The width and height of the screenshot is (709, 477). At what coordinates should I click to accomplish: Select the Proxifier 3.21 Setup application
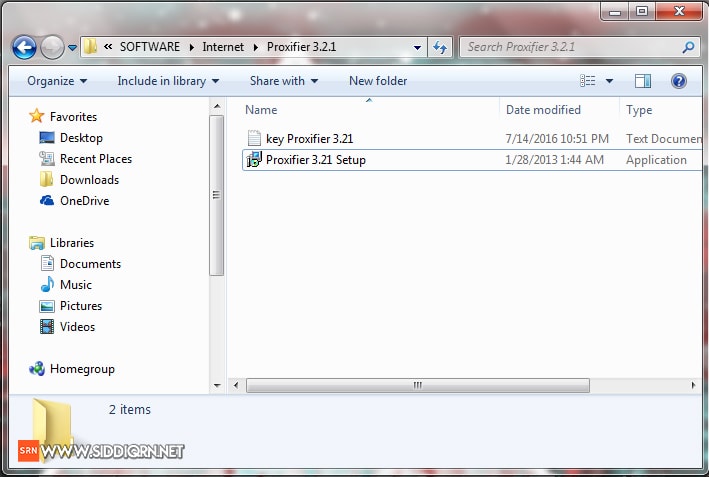pos(316,160)
